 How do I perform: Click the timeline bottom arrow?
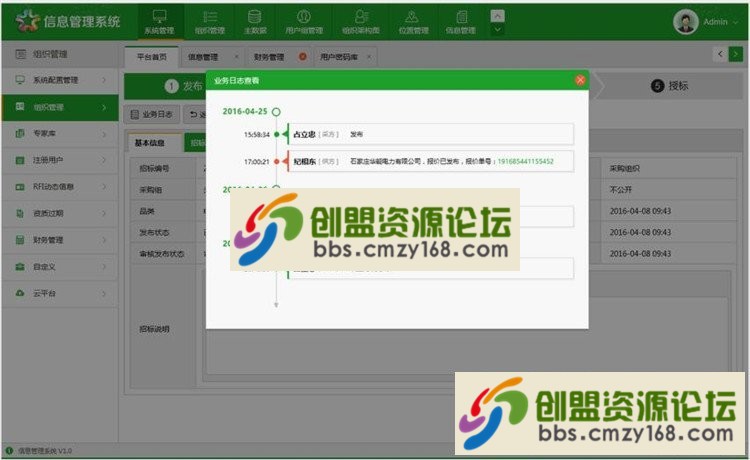point(276,305)
